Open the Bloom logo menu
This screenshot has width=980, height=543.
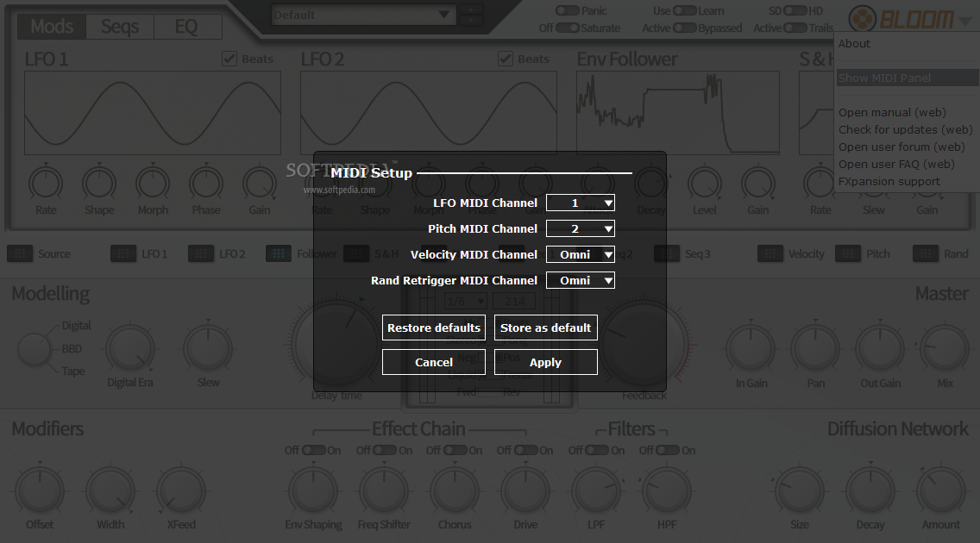(x=901, y=19)
